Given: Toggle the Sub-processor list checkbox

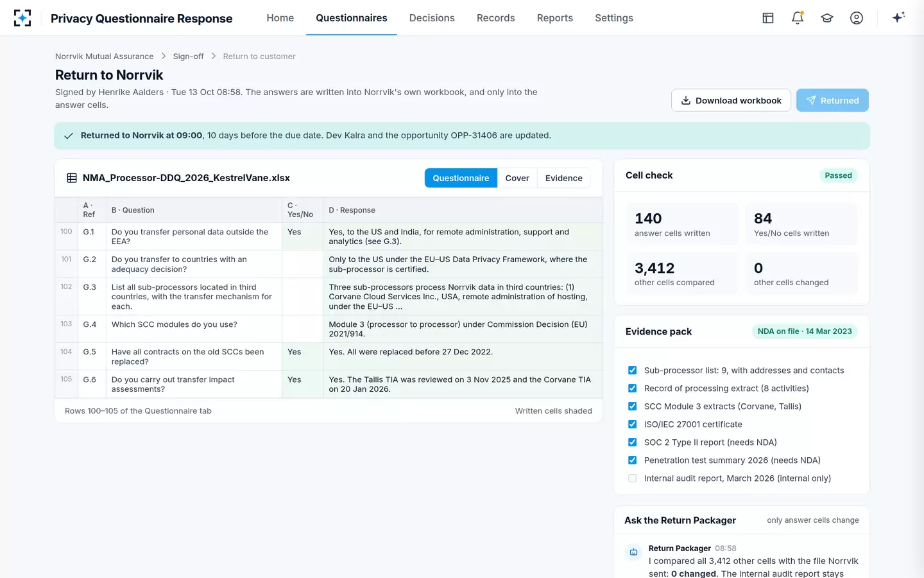Looking at the screenshot, I should point(632,371).
